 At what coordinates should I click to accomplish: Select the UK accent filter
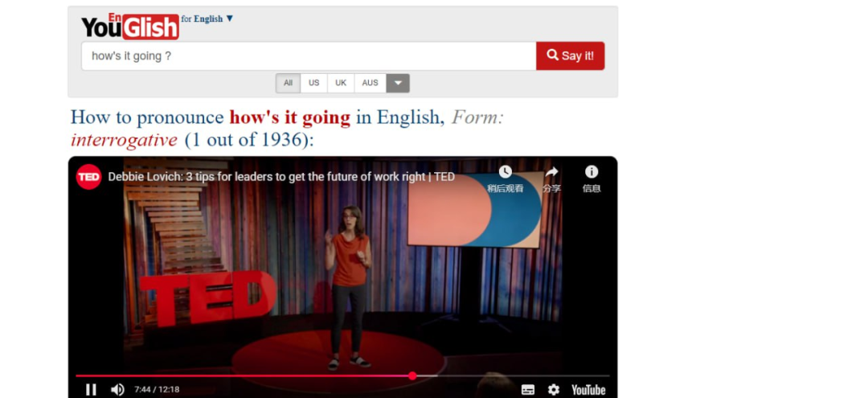pos(341,83)
